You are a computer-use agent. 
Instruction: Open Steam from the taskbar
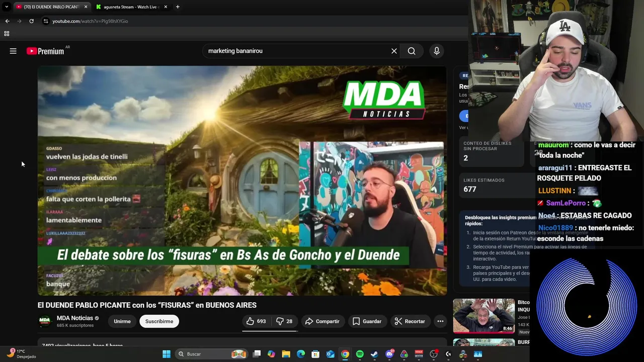click(x=374, y=354)
